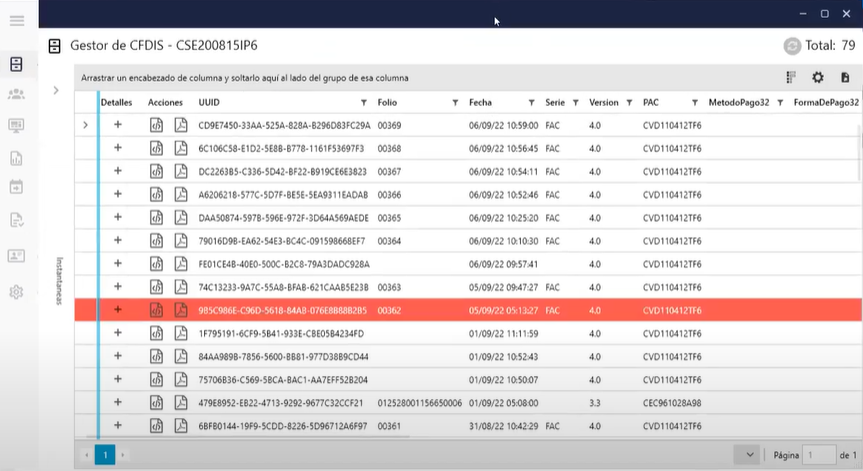Open the calendar sidebar icon
863x471 pixels.
[17, 187]
